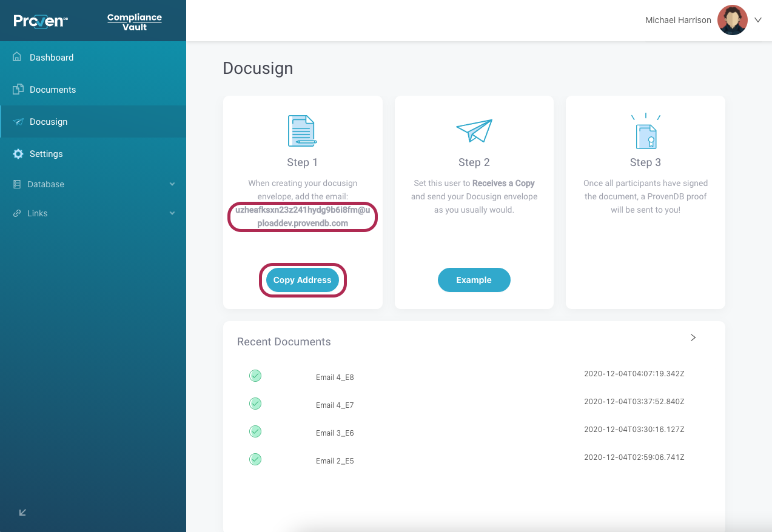Click the Dashboard home icon
Screen dimensions: 772x532
18,57
